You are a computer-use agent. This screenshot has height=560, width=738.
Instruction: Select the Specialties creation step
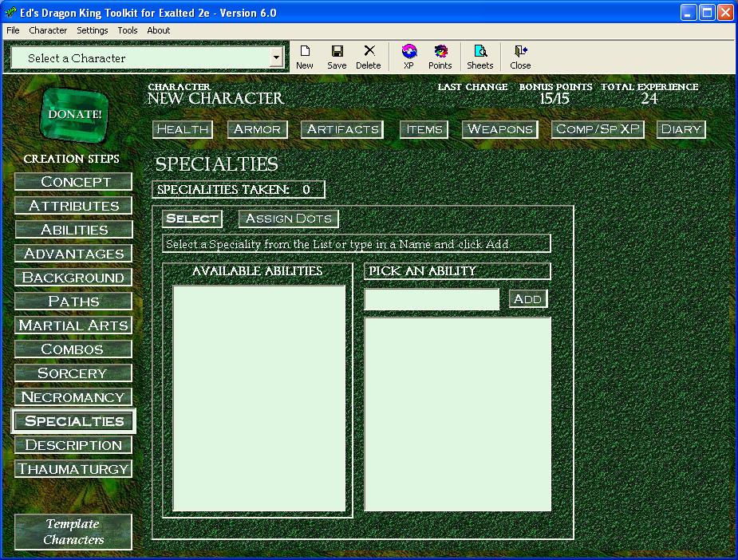coord(73,420)
